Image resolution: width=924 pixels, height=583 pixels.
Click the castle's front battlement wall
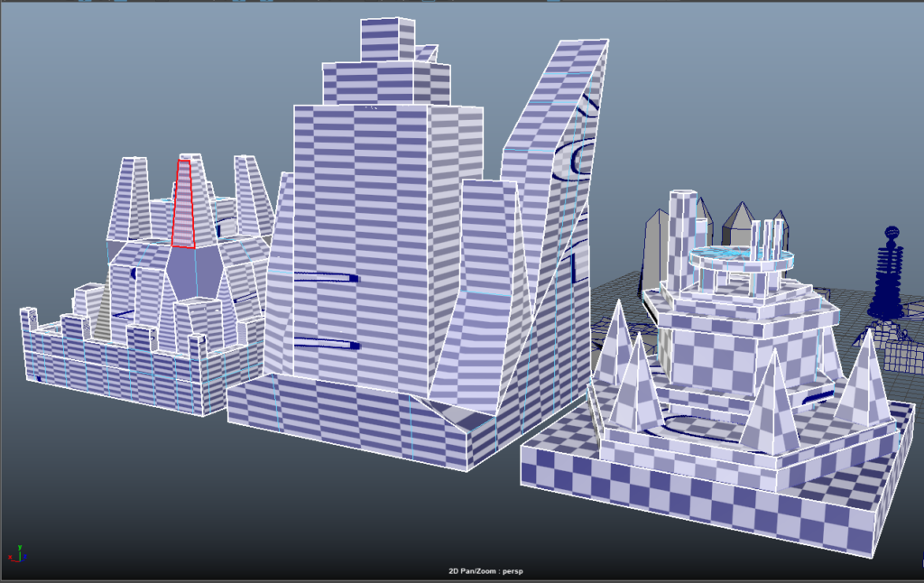[x=117, y=379]
